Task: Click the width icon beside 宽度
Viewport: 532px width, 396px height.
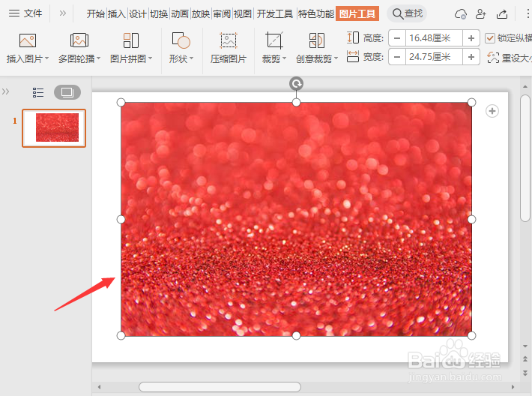Action: point(353,56)
